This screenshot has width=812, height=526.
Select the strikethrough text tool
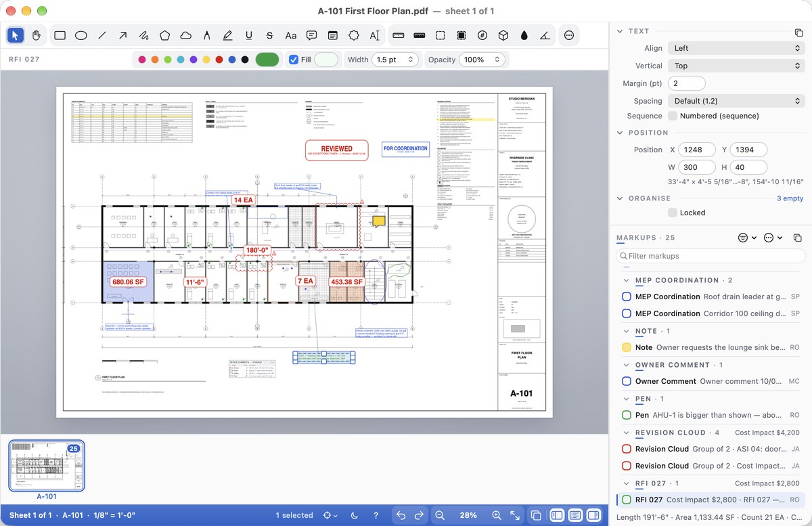click(269, 35)
